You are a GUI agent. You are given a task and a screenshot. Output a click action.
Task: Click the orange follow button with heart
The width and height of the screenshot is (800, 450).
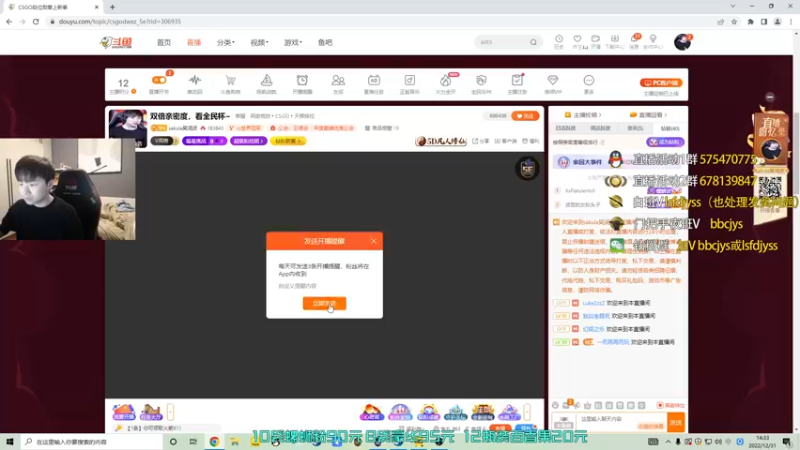(525, 116)
